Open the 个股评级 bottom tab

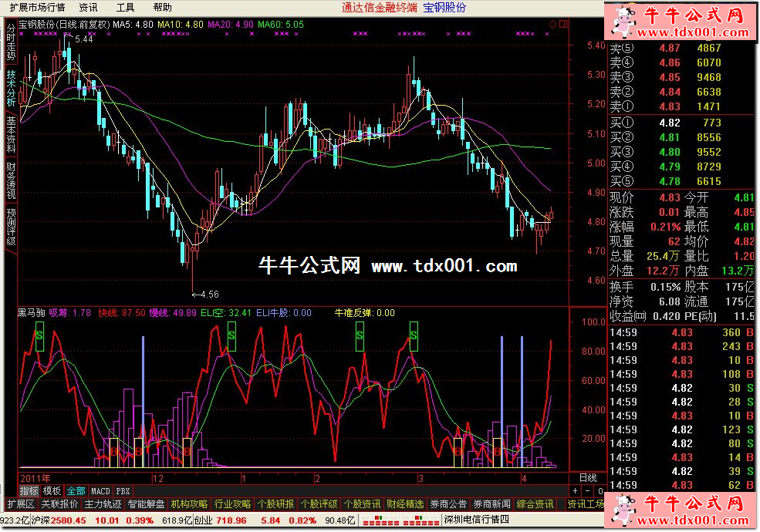(319, 504)
